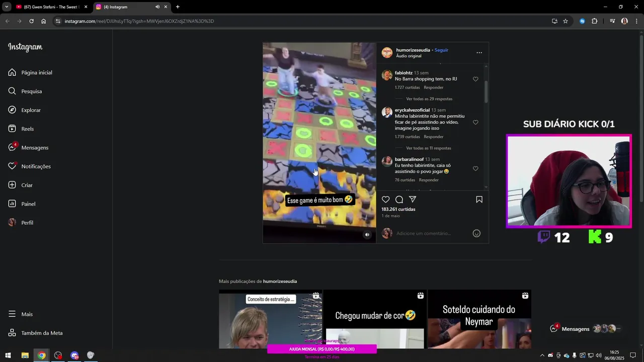This screenshot has height=362, width=644.
Task: Click the browser home icon
Action: pos(44,21)
